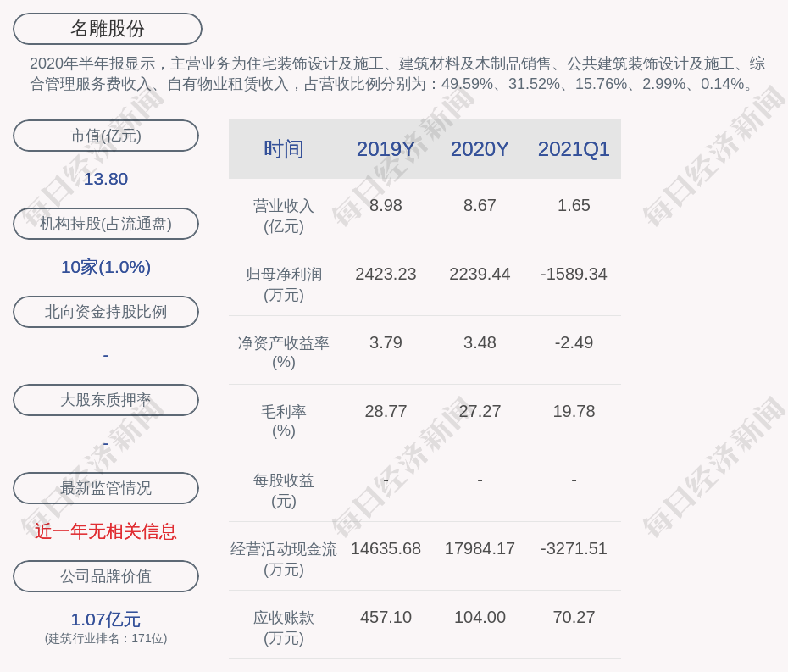Image resolution: width=788 pixels, height=672 pixels.
Task: Click the 建筑行业排名：171位 note
Action: [106, 638]
